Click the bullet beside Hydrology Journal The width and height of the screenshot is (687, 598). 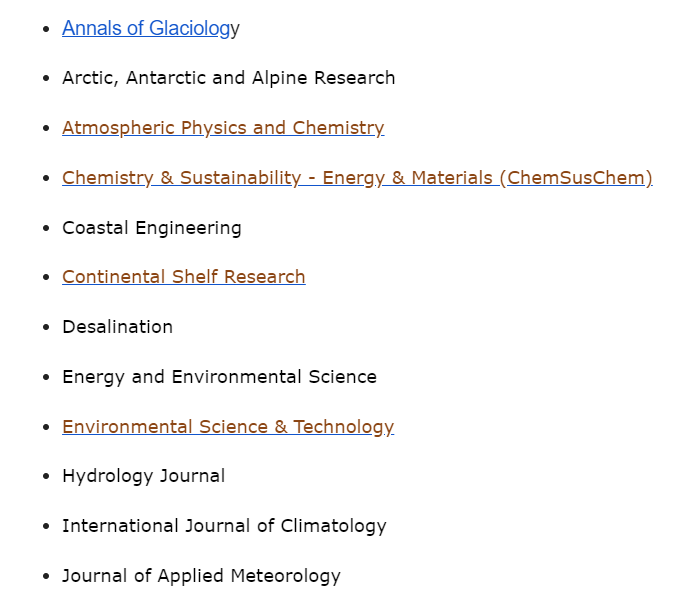[45, 477]
